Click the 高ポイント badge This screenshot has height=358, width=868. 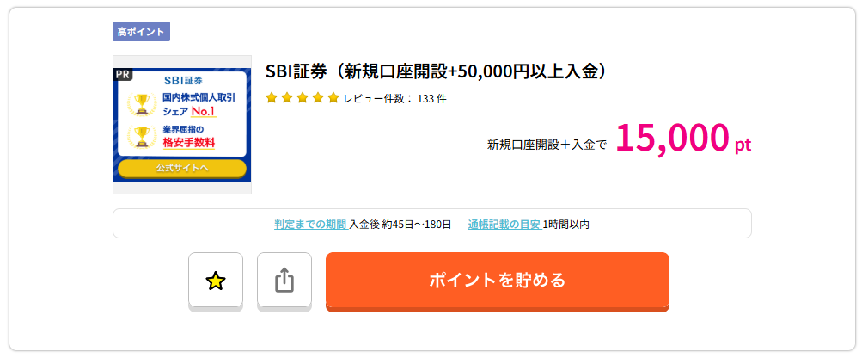coord(141,32)
